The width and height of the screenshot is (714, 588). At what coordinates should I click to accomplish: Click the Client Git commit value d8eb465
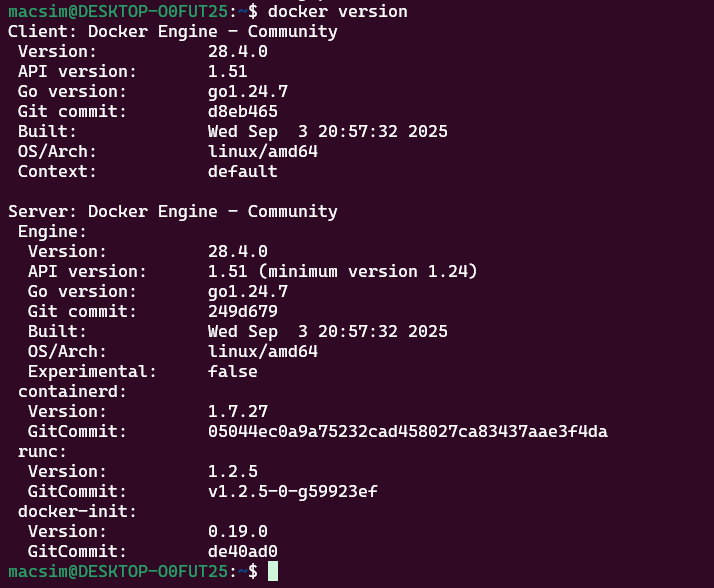243,111
